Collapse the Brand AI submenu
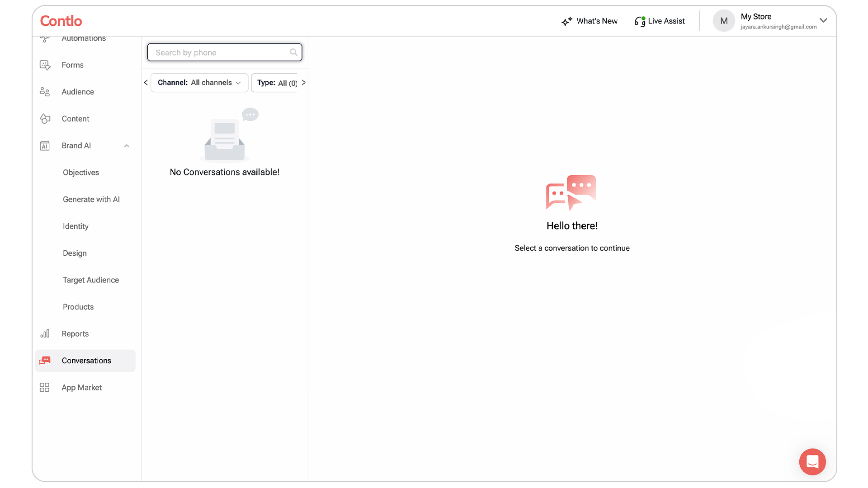Screen dimensions: 868x488 click(x=127, y=145)
